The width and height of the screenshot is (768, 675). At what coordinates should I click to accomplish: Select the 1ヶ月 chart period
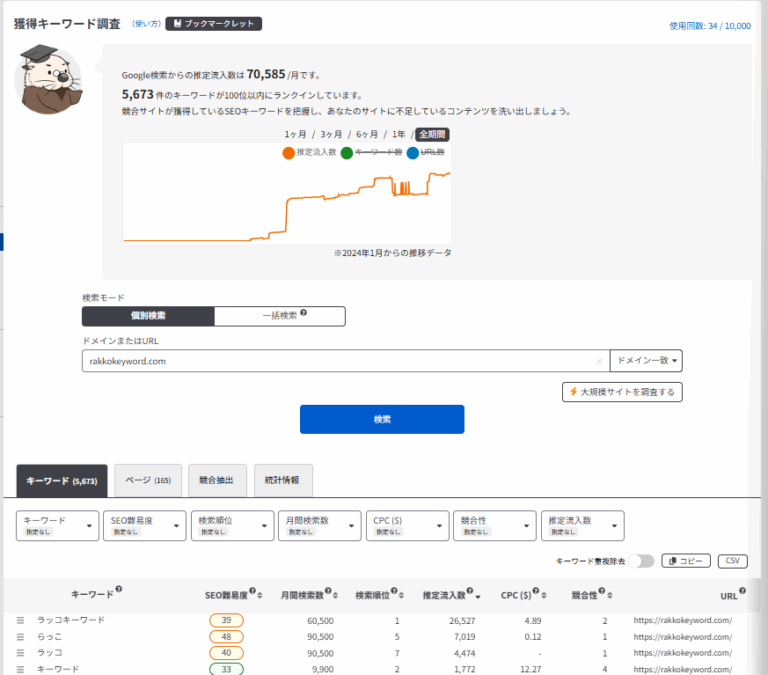point(295,134)
